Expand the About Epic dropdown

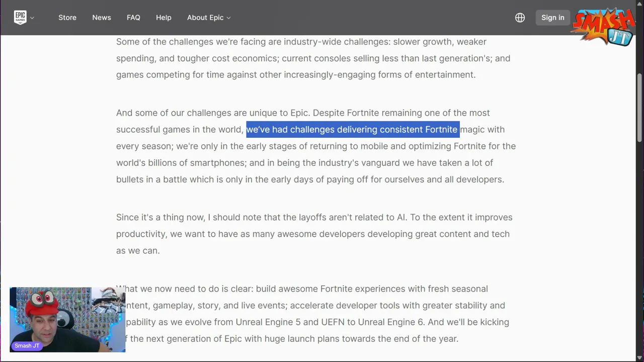point(209,18)
